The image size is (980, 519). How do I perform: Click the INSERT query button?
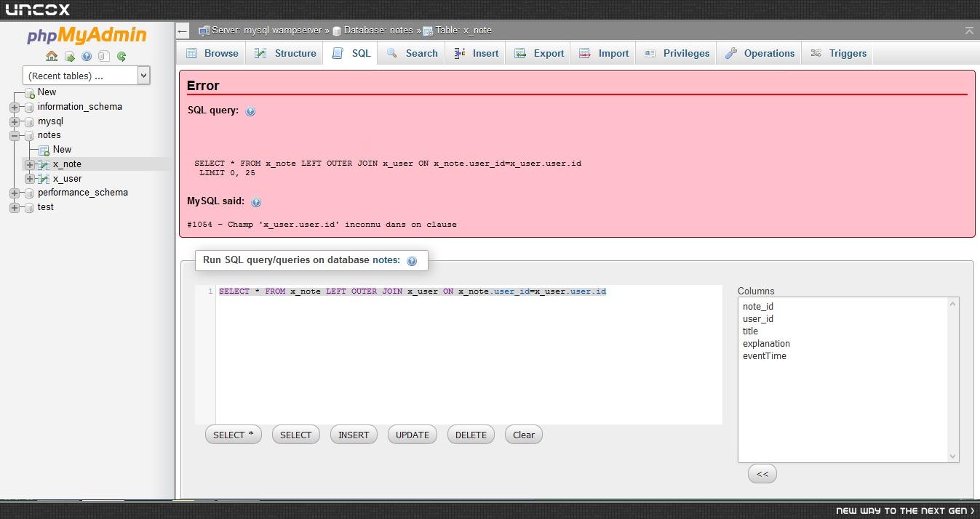pos(354,435)
